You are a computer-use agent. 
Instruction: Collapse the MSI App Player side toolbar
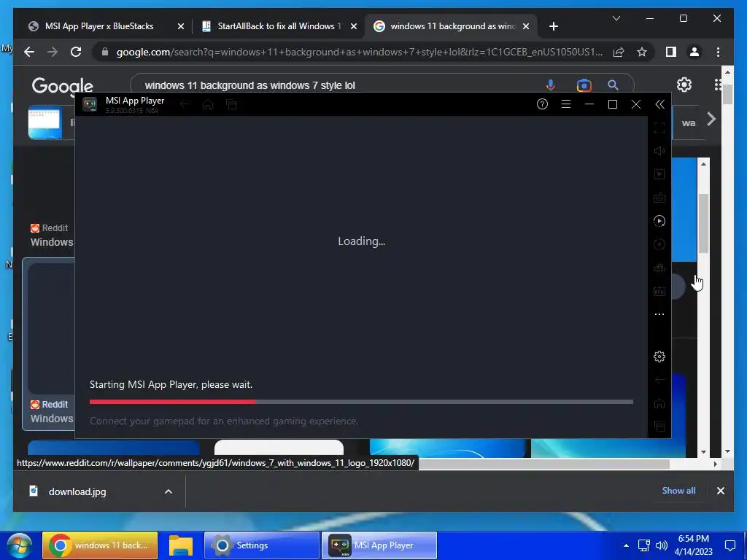pyautogui.click(x=659, y=104)
